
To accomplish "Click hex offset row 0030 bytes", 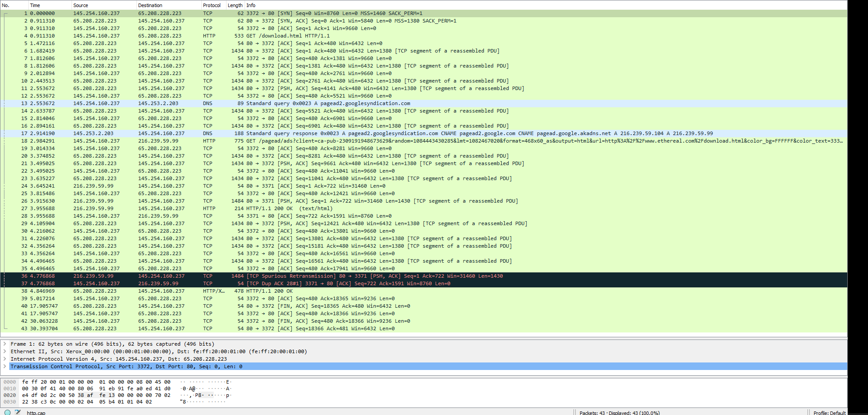I will click(x=87, y=402).
